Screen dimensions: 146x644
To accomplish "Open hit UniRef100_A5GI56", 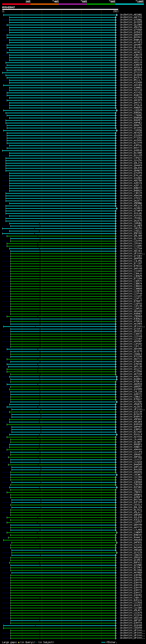I will click(131, 27).
